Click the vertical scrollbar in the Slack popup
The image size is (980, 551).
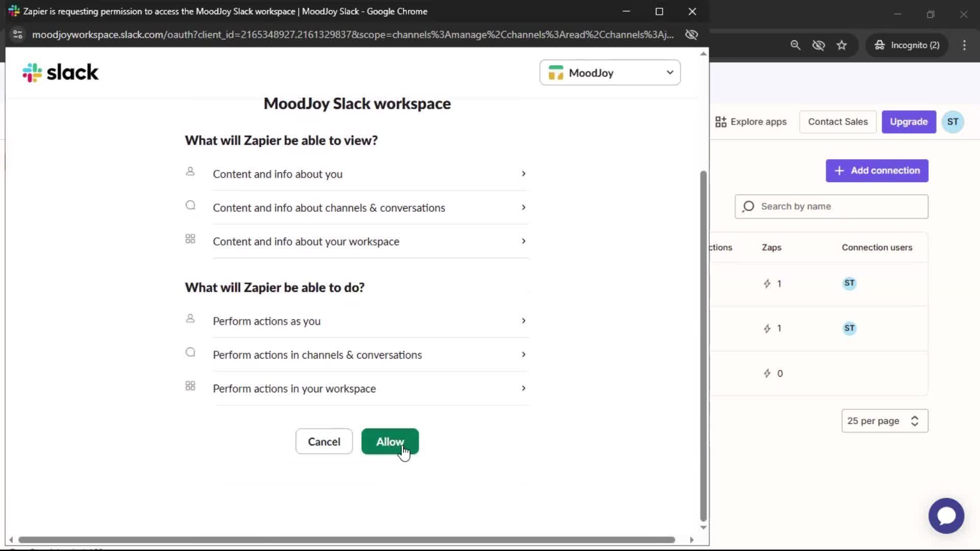pos(703,345)
